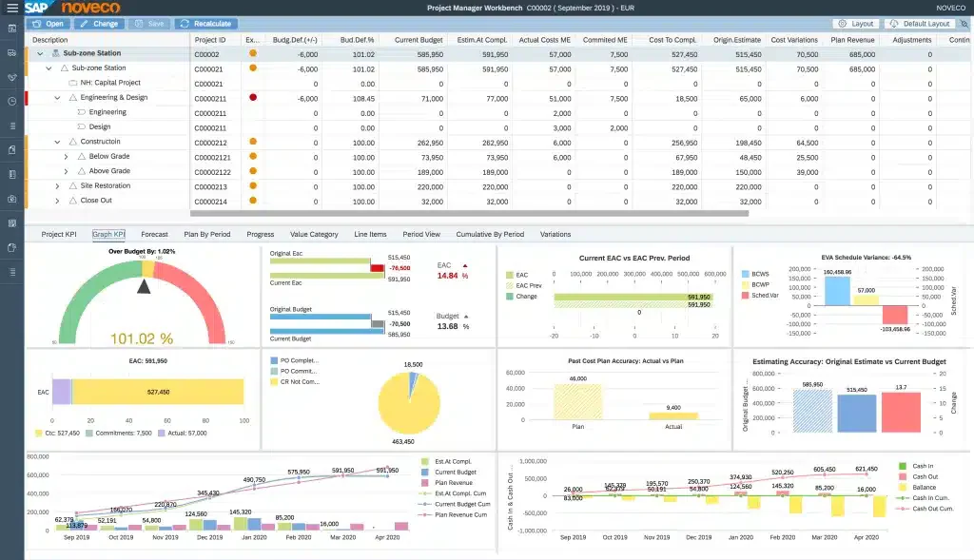Viewport: 974px width, 560px height.
Task: Open the Cumulative By Period tab
Action: (490, 234)
